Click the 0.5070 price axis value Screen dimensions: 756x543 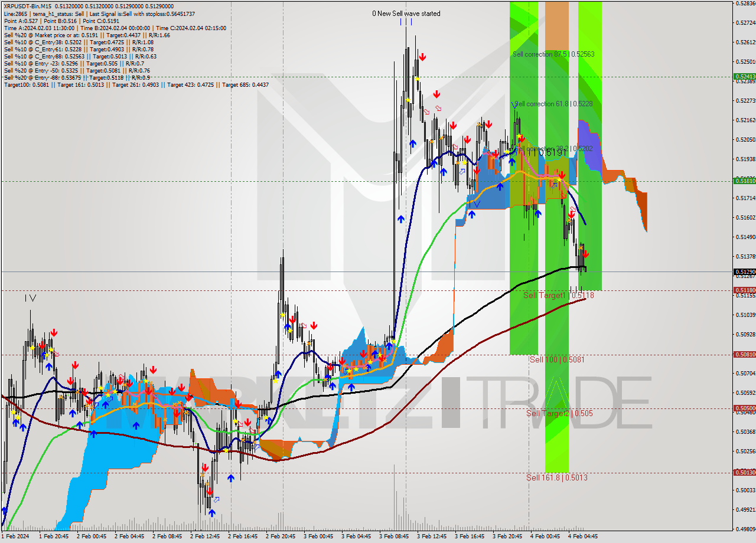tap(746, 373)
